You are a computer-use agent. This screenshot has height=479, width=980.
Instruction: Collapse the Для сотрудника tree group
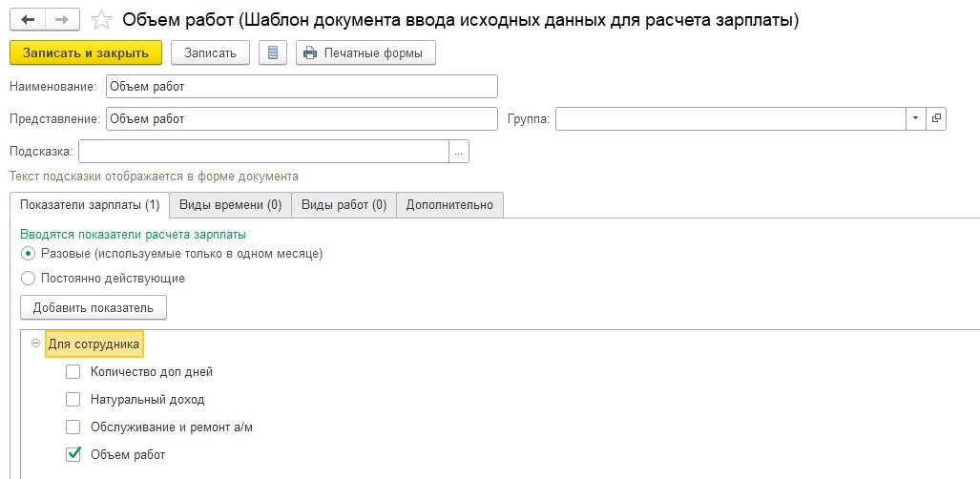35,344
